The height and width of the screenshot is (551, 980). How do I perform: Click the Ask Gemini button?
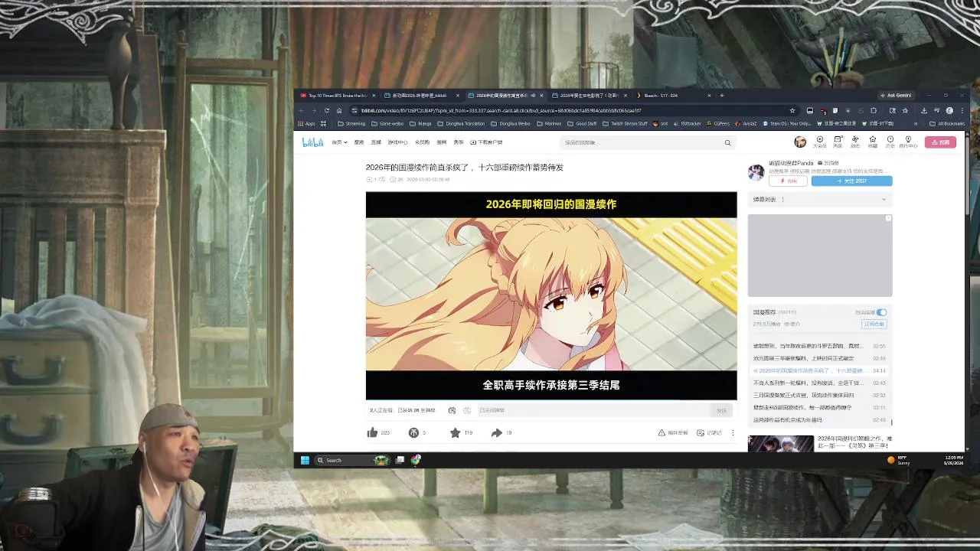(x=895, y=96)
